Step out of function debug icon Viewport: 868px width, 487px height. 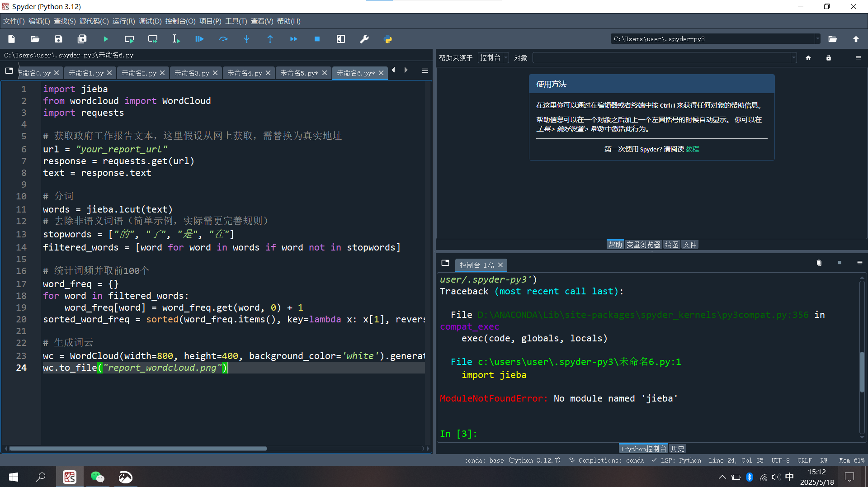270,39
